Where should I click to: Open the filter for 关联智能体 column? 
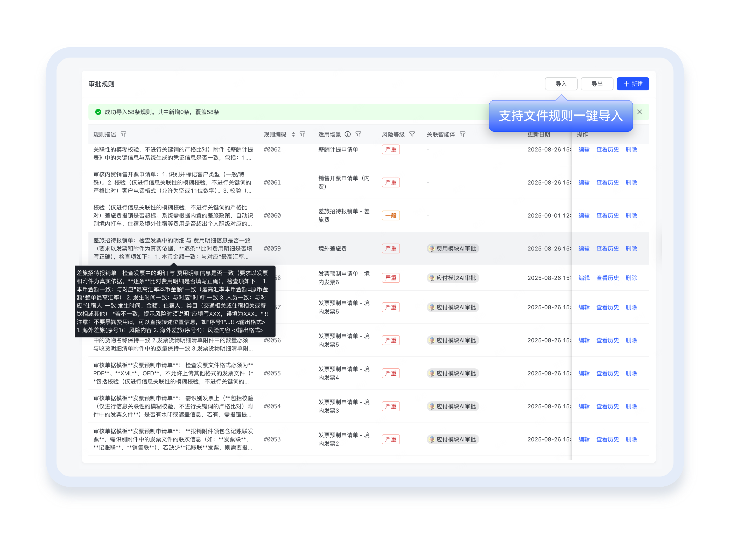tap(463, 134)
